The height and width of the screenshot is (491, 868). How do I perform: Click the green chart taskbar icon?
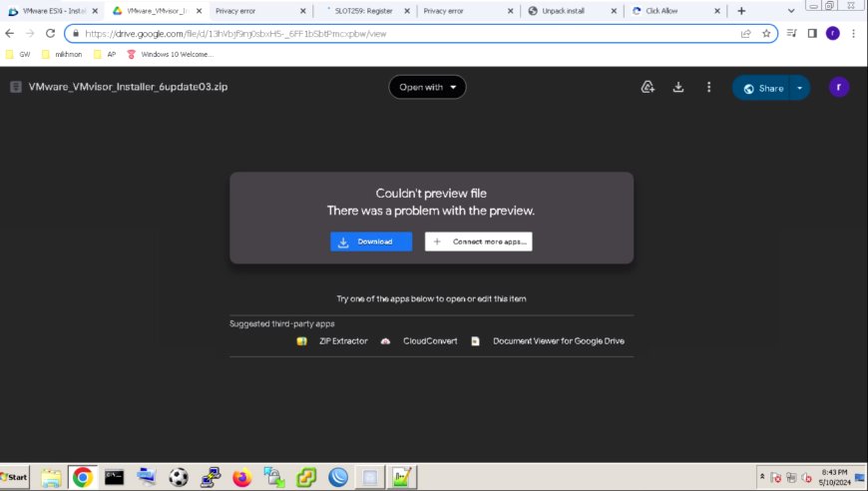[x=402, y=477]
